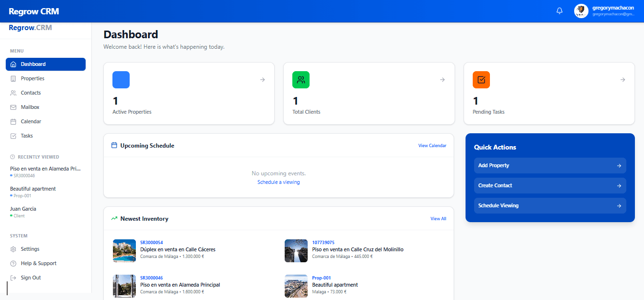Click the Sign Out icon
Screen dimensions: 644x300
point(12,278)
